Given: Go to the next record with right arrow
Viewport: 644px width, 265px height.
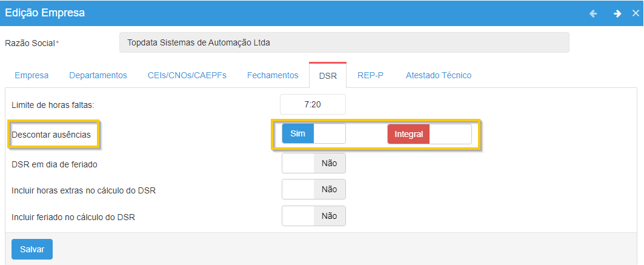Looking at the screenshot, I should tap(617, 13).
